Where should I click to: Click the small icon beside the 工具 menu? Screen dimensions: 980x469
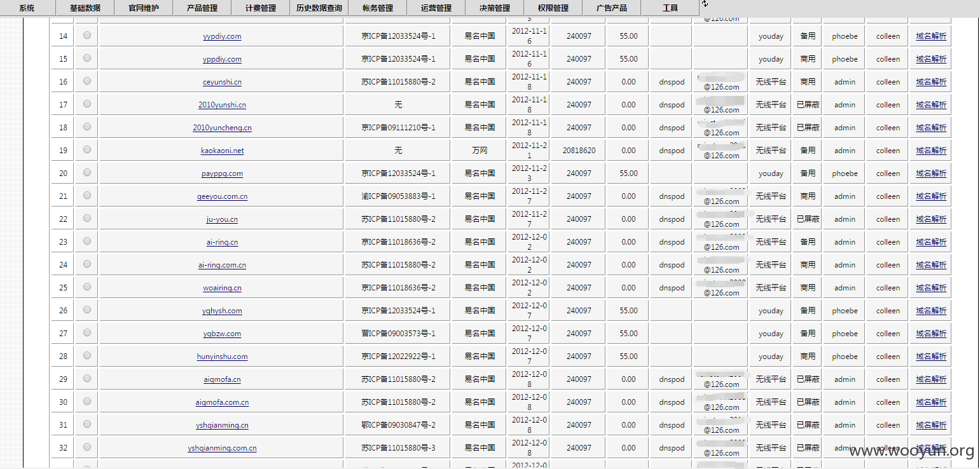click(705, 4)
